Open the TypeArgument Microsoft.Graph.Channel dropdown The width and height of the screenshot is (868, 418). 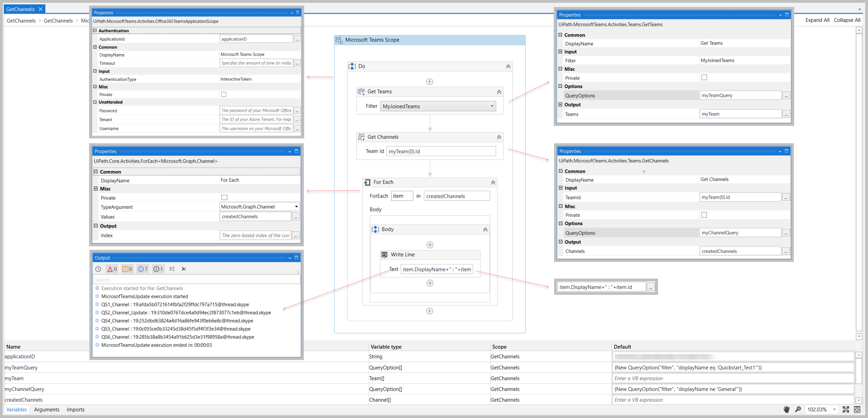coord(297,207)
